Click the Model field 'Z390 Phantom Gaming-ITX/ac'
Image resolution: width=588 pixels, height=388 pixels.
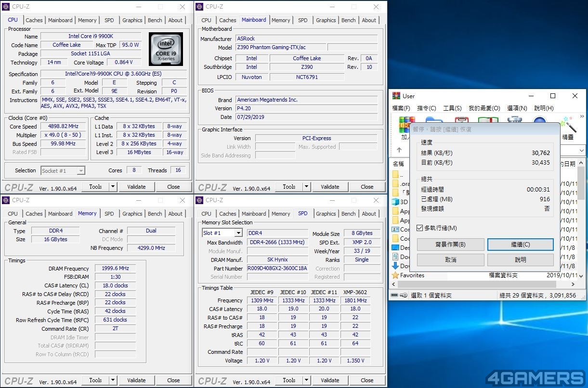click(281, 47)
